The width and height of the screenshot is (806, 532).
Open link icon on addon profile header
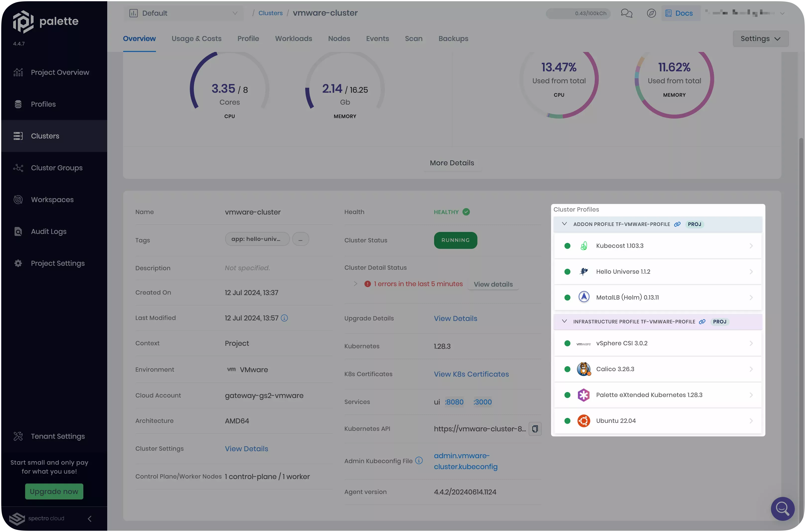click(677, 224)
